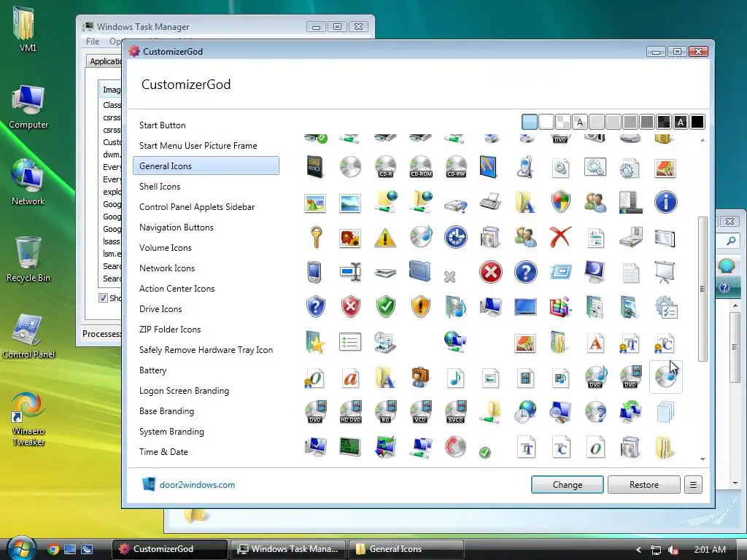747x560 pixels.
Task: Pick the VCD disc icon
Action: tap(421, 412)
